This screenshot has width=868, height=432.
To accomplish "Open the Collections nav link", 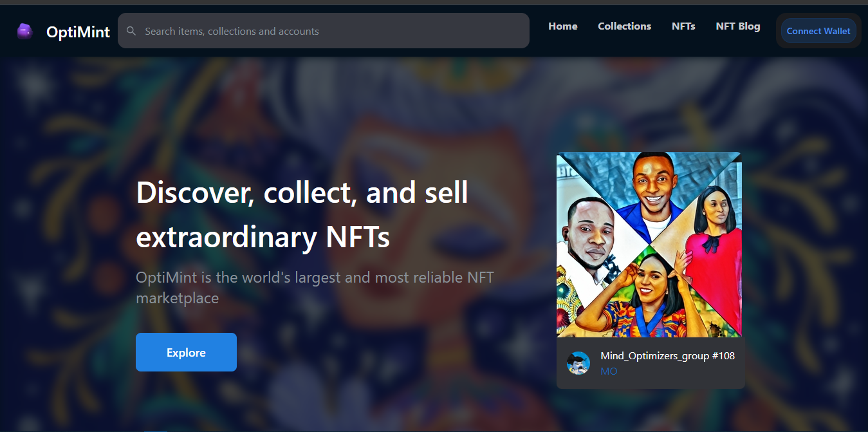I will click(x=625, y=26).
